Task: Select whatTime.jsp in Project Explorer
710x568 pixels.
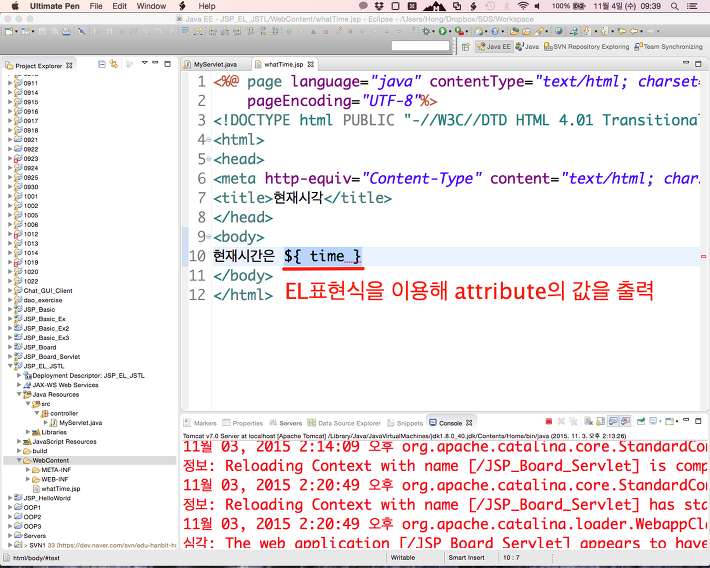Action: pos(57,489)
